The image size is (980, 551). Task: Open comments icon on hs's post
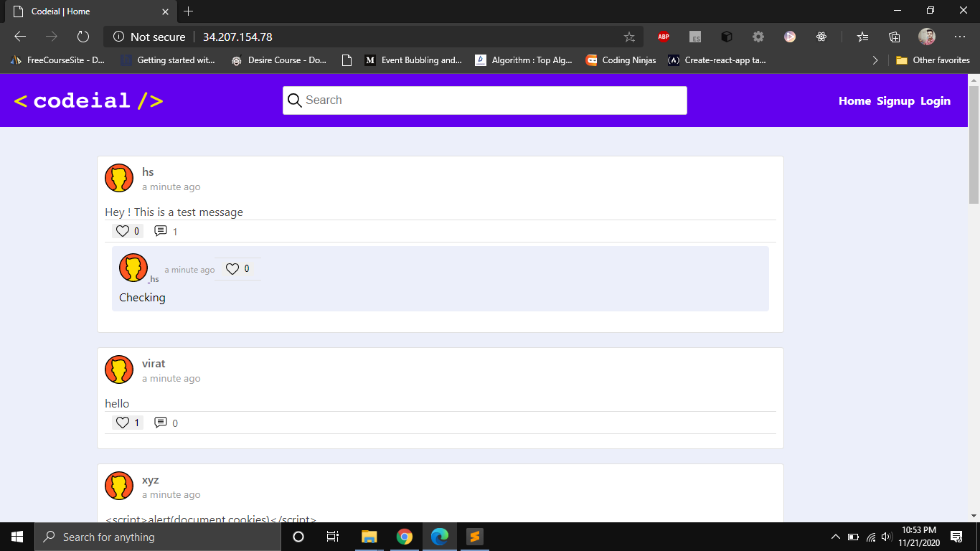click(x=161, y=231)
